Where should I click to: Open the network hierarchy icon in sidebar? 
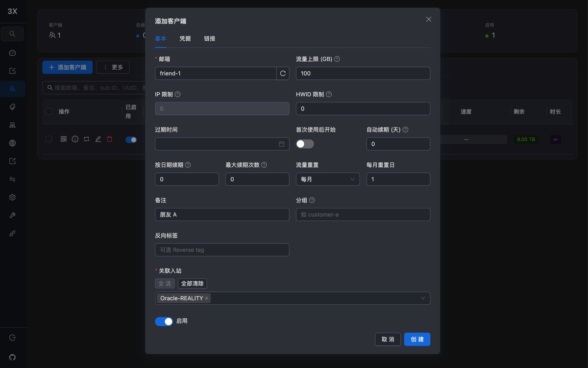point(12,125)
